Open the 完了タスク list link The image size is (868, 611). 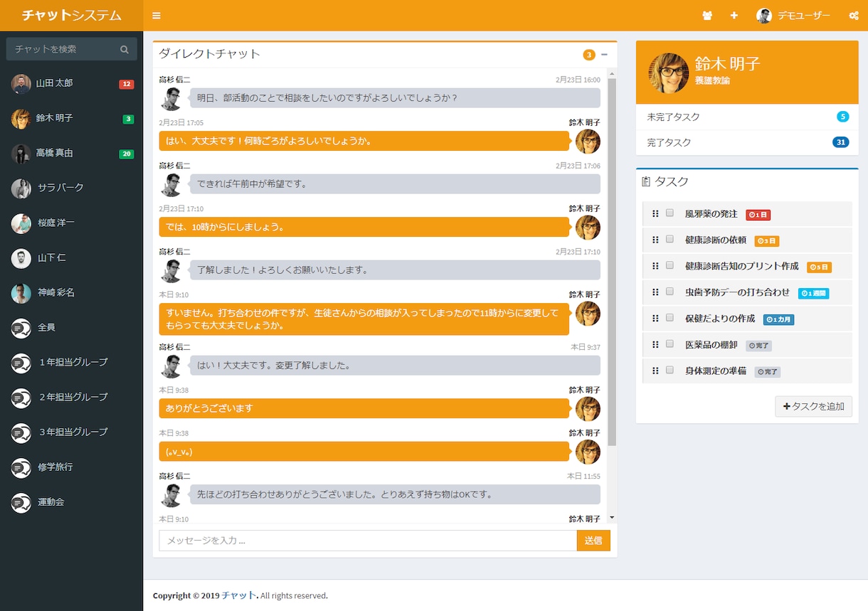point(747,142)
